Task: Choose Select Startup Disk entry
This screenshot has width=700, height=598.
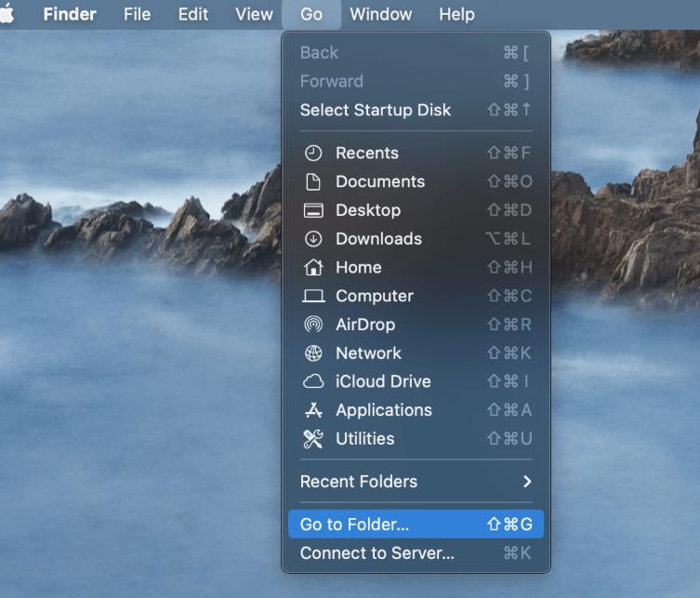Action: 375,110
